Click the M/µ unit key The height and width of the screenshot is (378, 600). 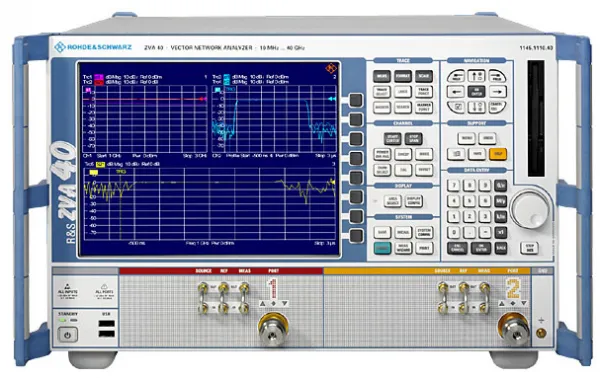(501, 201)
